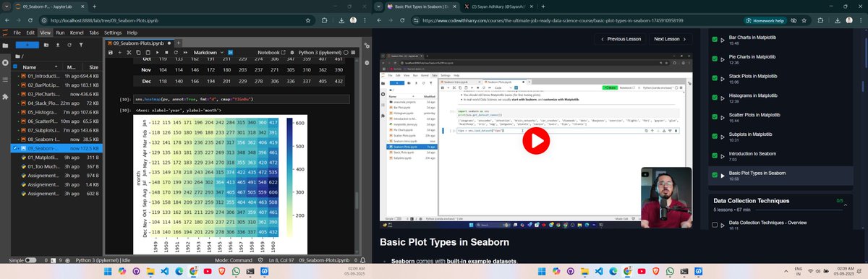Toggle completion check for Histograms in Matplotlib
The image size is (868, 279).
[x=715, y=98]
